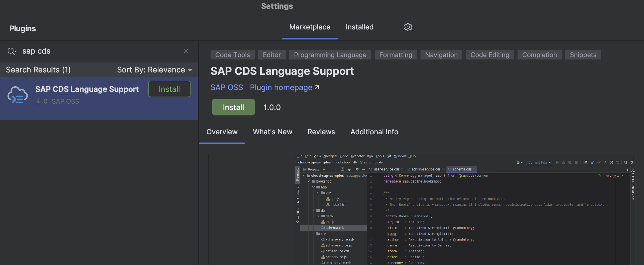Screen dimensions: 644x265
Task: Open the Sort By Relevance dropdown
Action: coord(155,70)
